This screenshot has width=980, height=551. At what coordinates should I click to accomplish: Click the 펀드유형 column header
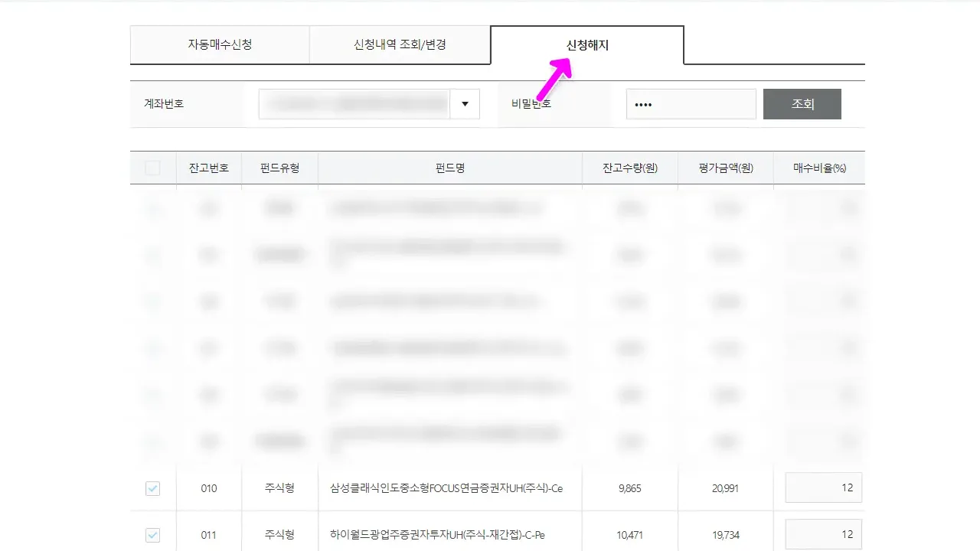[x=279, y=168]
